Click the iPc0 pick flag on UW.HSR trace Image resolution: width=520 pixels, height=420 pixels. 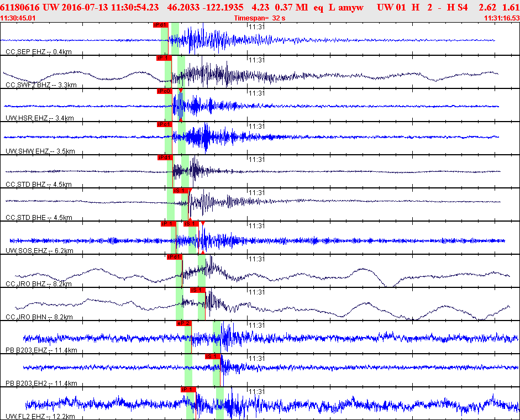pyautogui.click(x=165, y=91)
